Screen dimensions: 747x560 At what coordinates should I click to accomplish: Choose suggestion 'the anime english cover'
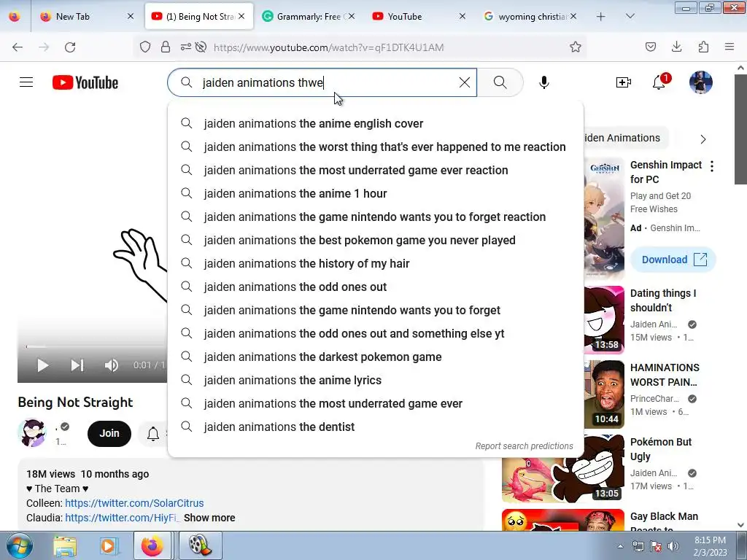376,123
